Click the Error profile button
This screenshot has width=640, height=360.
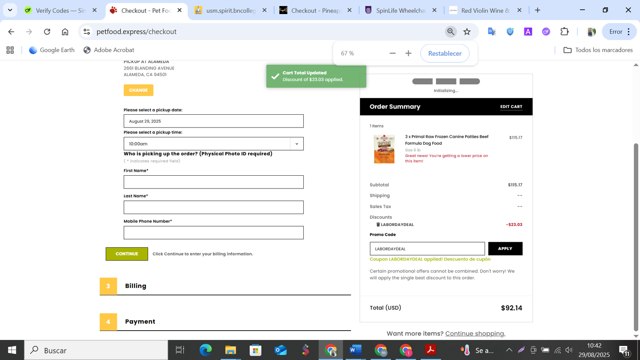click(x=619, y=31)
